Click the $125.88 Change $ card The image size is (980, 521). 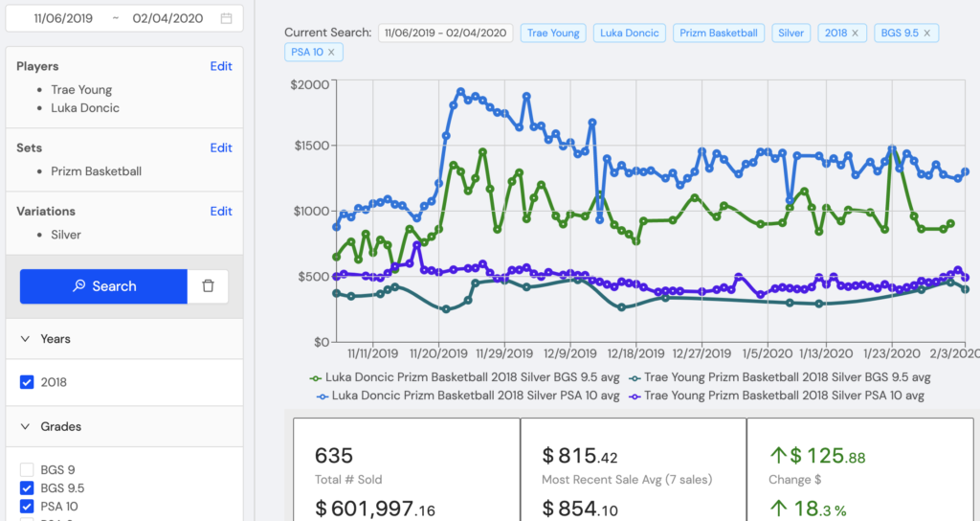click(860, 469)
